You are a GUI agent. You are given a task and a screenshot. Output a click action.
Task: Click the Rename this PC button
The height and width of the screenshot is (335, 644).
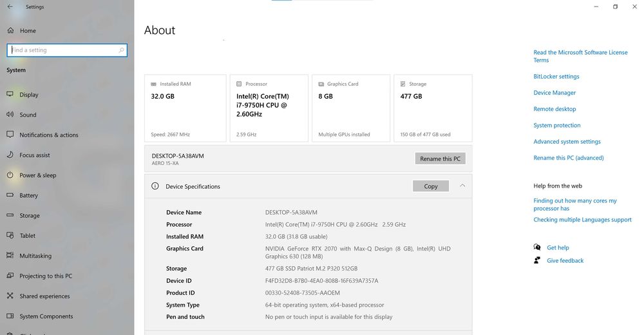[440, 158]
